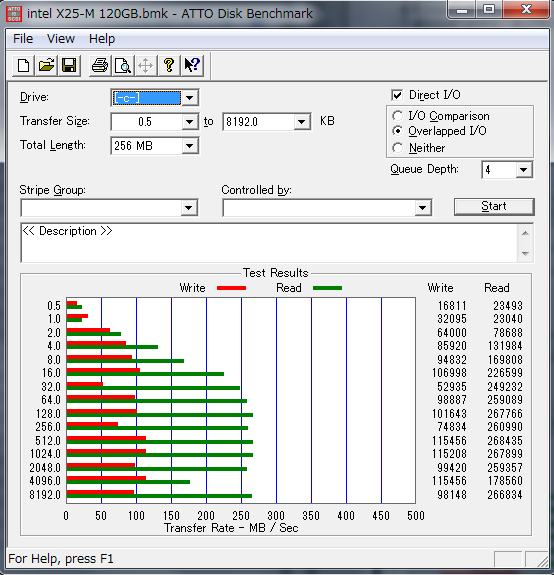Click the write value 115208
Image resolution: width=554 pixels, height=575 pixels.
(449, 454)
